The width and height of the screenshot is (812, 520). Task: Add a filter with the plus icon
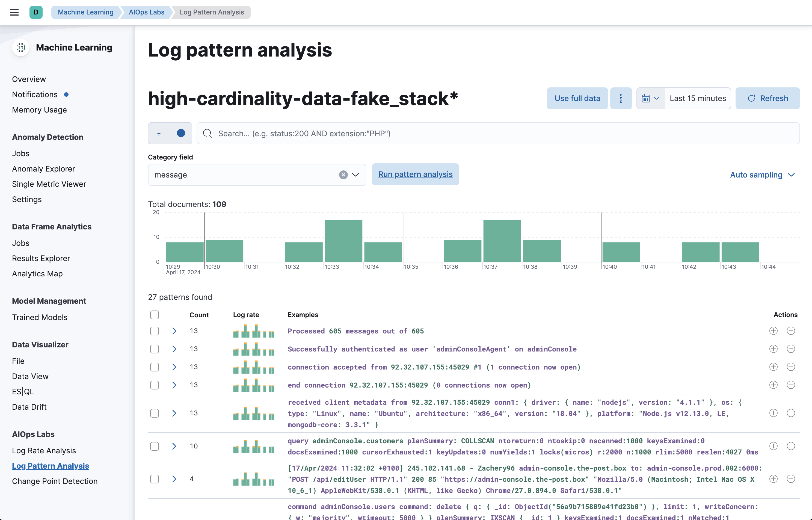point(181,133)
